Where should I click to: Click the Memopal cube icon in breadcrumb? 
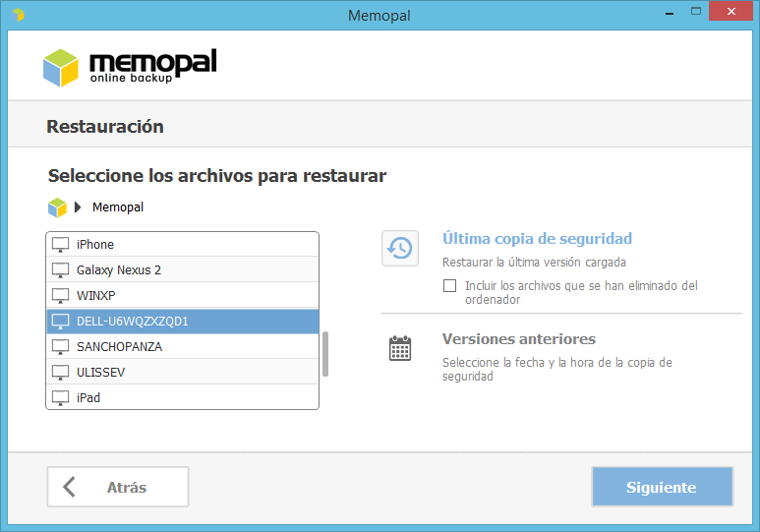pyautogui.click(x=57, y=207)
